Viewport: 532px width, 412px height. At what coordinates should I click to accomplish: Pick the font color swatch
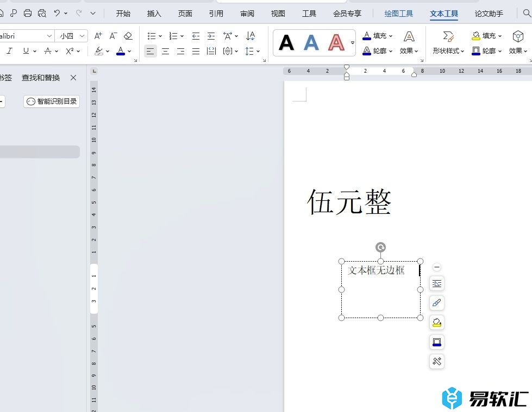[x=121, y=51]
